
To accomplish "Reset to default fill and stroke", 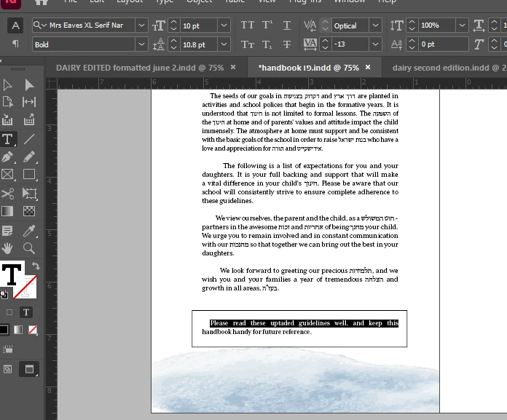I will (x=4, y=294).
